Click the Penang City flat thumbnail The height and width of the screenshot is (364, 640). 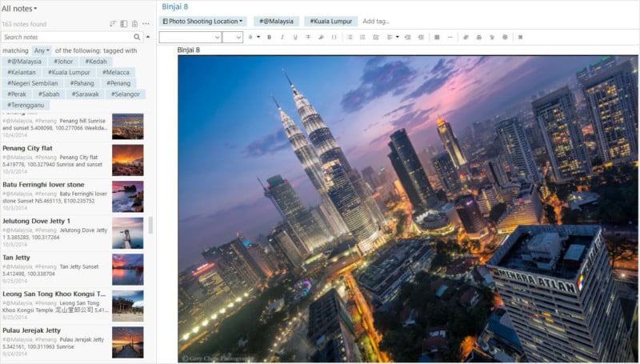point(128,160)
